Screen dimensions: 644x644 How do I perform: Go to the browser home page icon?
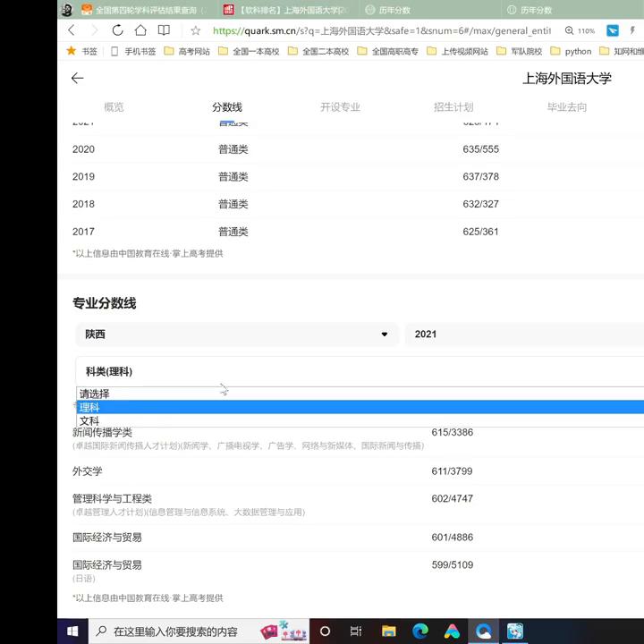click(x=140, y=30)
